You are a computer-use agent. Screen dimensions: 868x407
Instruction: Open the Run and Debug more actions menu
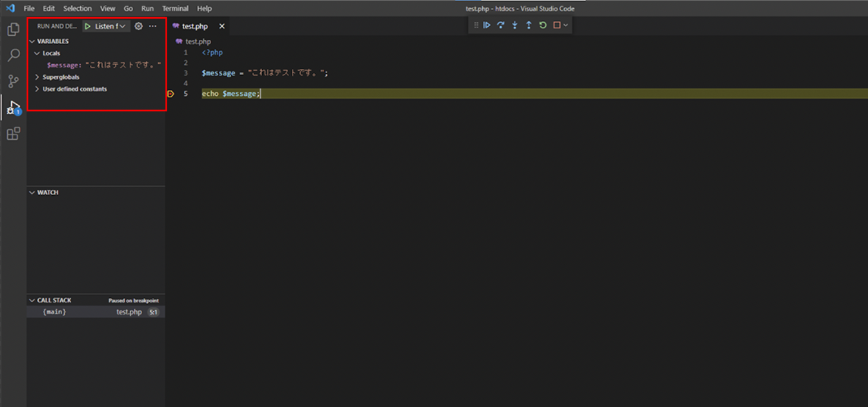click(x=153, y=26)
